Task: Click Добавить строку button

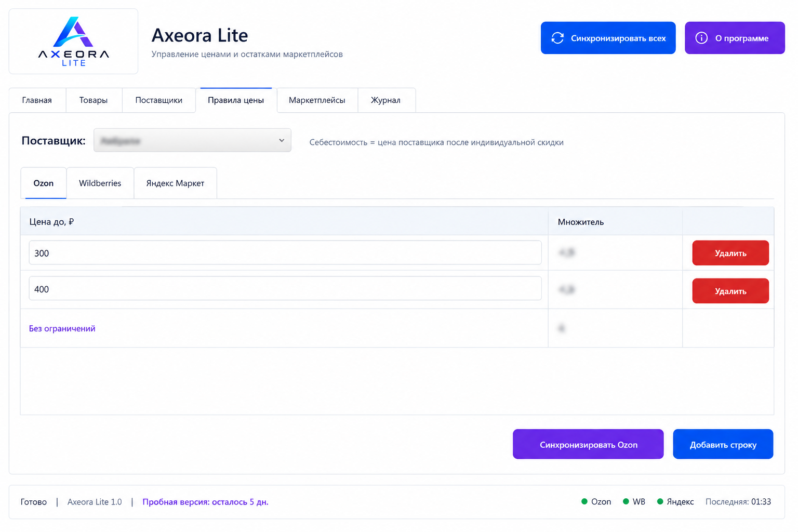Action: tap(723, 444)
